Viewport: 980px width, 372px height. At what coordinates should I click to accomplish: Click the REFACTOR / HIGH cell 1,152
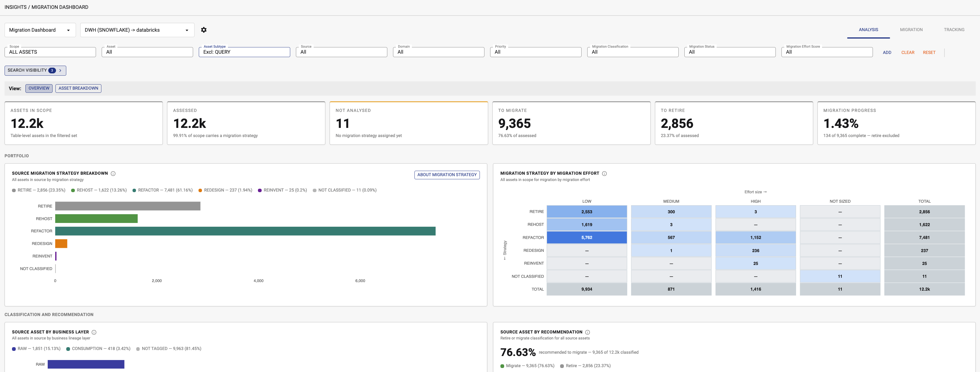tap(755, 237)
